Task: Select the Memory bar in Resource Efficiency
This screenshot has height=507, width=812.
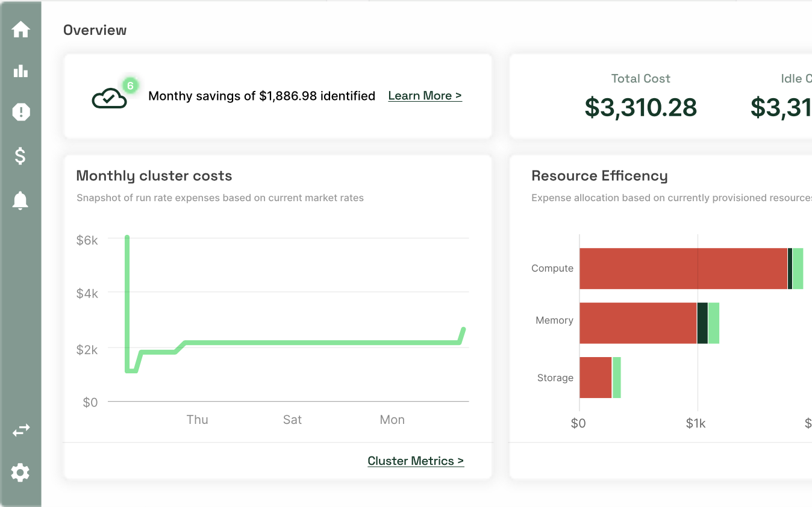Action: pos(639,320)
